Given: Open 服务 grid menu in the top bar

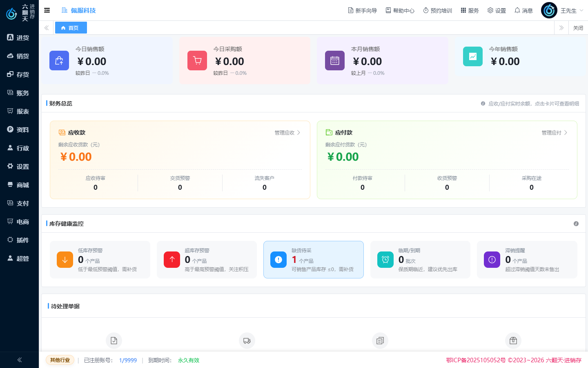Looking at the screenshot, I should 470,11.
